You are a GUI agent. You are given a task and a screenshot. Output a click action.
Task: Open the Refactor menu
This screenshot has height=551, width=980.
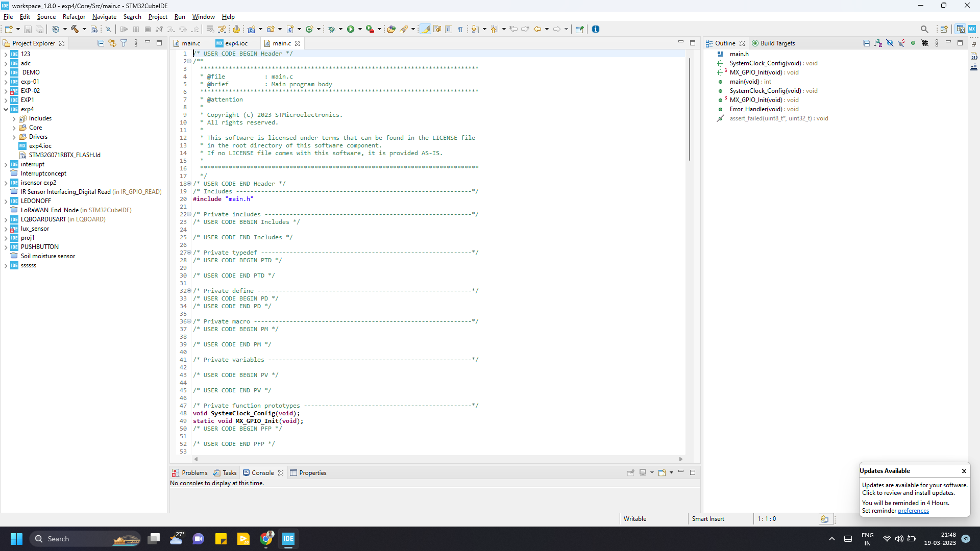coord(73,16)
